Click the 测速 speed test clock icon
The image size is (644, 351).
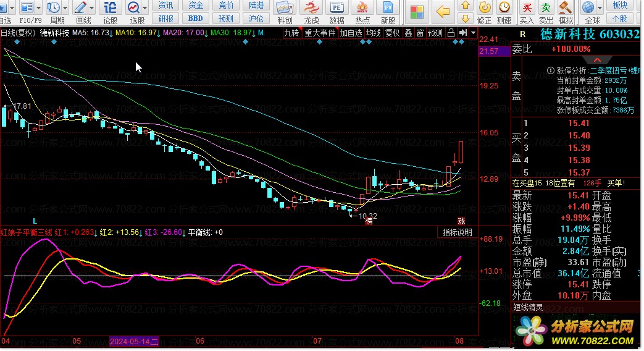pos(504,7)
